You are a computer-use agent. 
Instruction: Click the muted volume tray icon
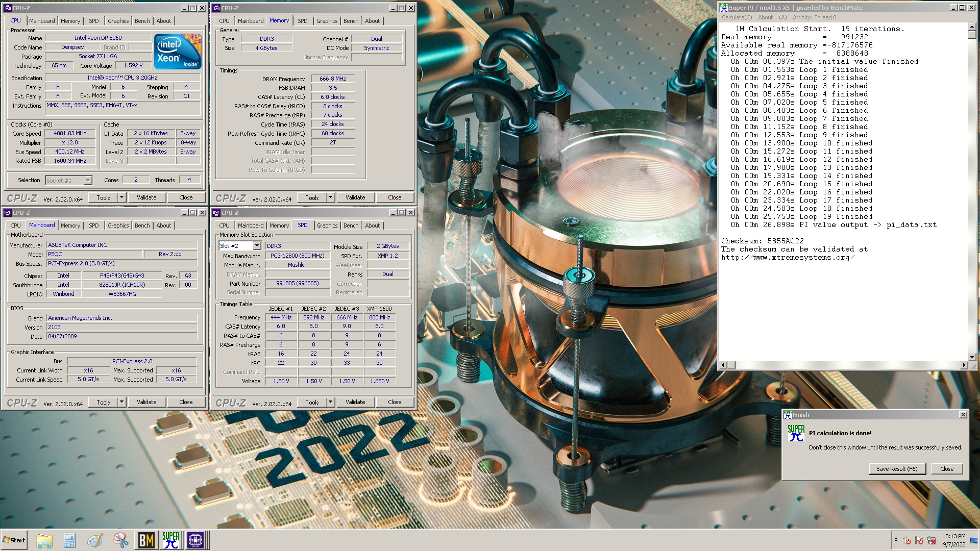[907, 541]
